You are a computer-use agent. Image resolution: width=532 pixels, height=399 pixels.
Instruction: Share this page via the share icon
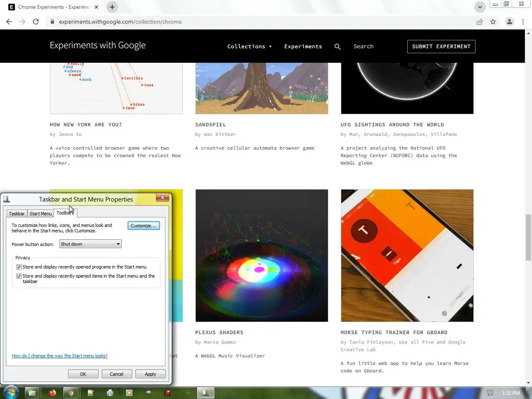(480, 22)
